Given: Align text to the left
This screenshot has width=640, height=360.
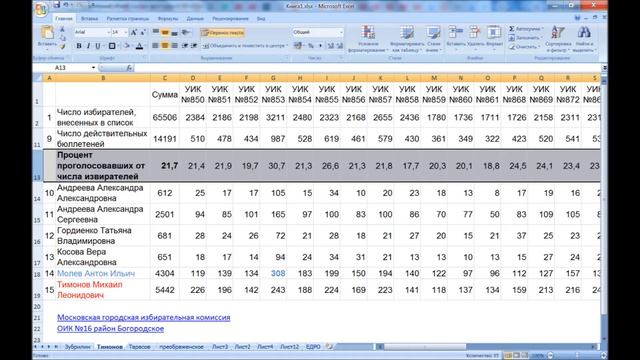Looking at the screenshot, I should coord(156,46).
